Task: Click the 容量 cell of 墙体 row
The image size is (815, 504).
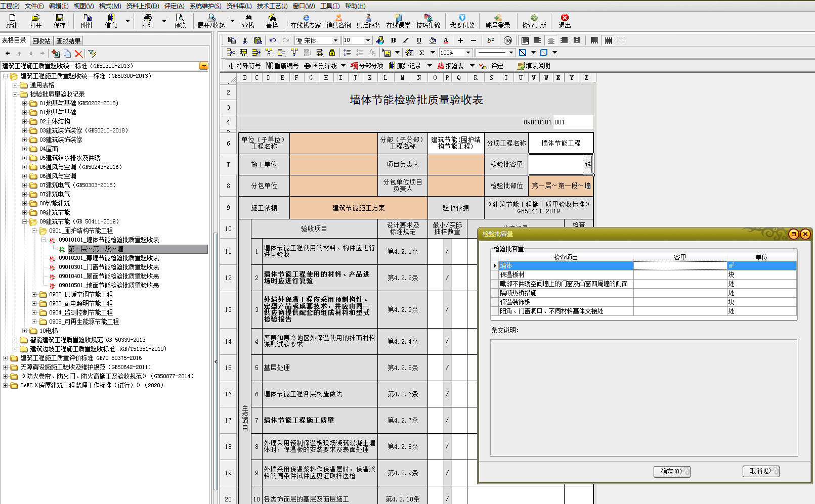Action: [680, 265]
